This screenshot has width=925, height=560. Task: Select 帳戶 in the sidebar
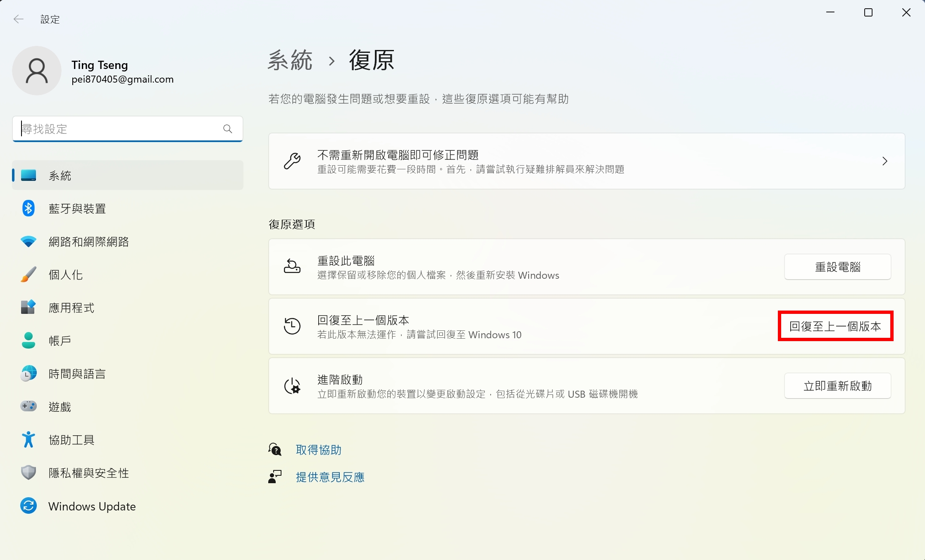128,341
